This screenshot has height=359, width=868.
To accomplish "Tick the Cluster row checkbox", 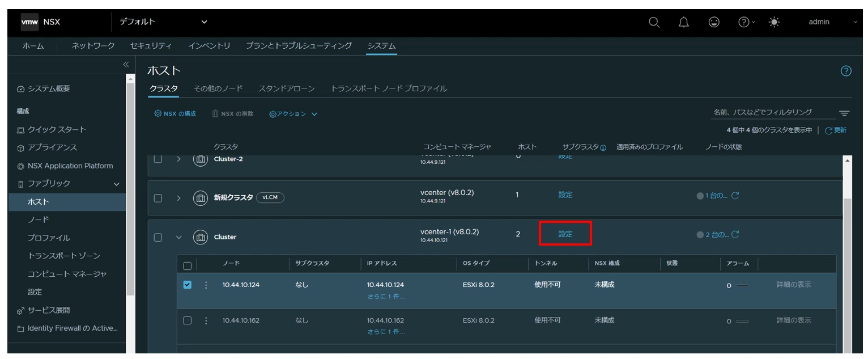I will point(158,237).
